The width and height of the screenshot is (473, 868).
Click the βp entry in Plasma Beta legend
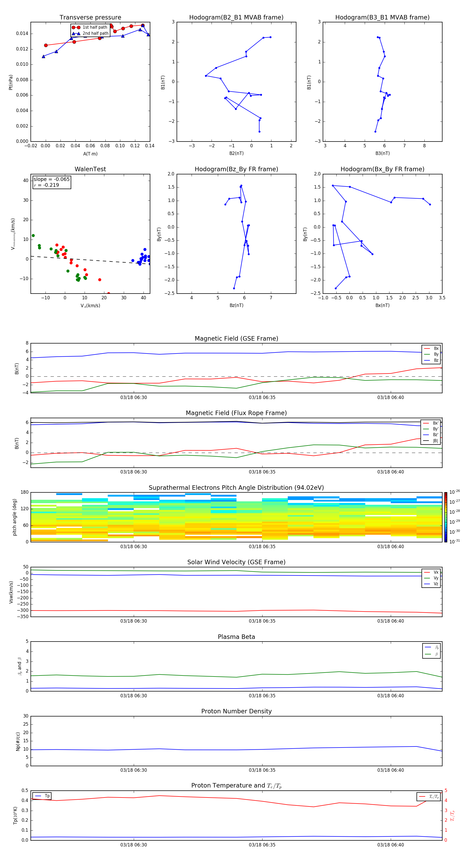pyautogui.click(x=431, y=647)
